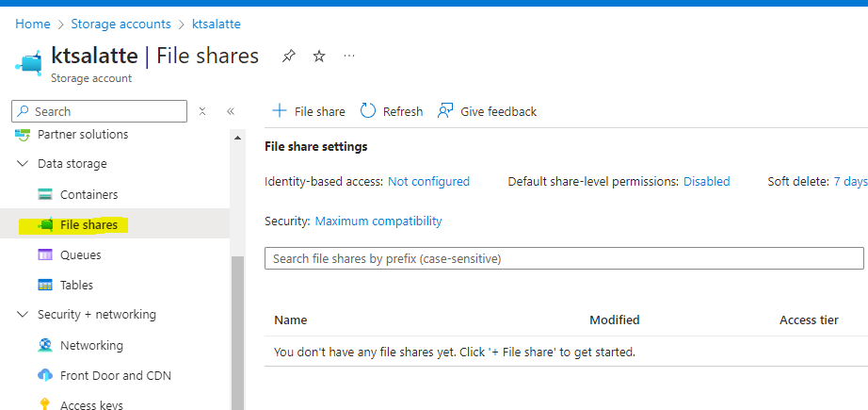Collapse the Data storage section
This screenshot has height=410, width=868.
click(x=23, y=164)
